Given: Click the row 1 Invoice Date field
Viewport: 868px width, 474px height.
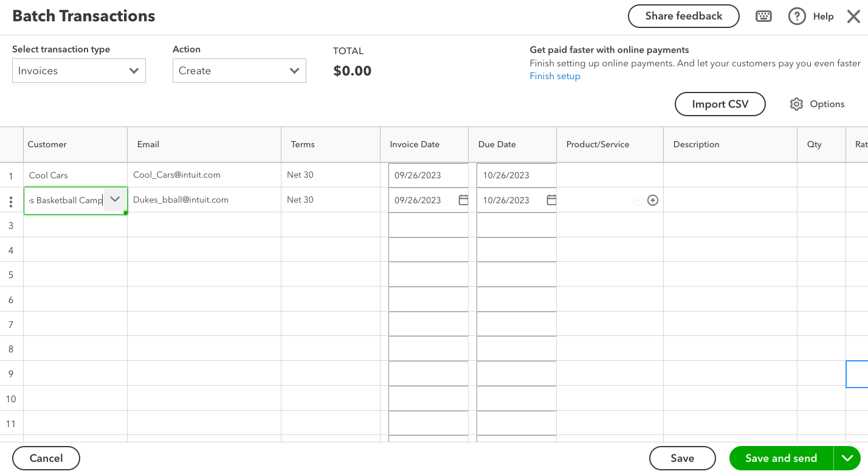Looking at the screenshot, I should [428, 175].
